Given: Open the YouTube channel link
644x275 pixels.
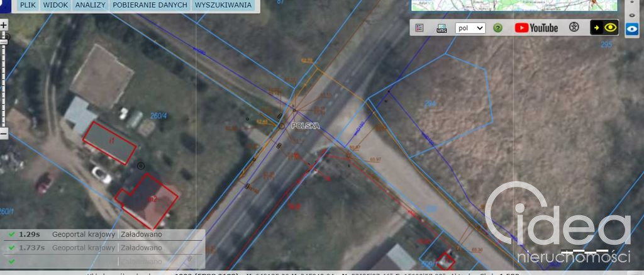Looking at the screenshot, I should (x=536, y=28).
